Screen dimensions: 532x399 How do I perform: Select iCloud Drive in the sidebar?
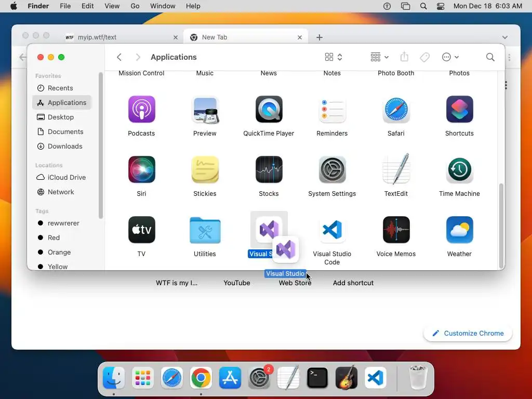(62, 178)
